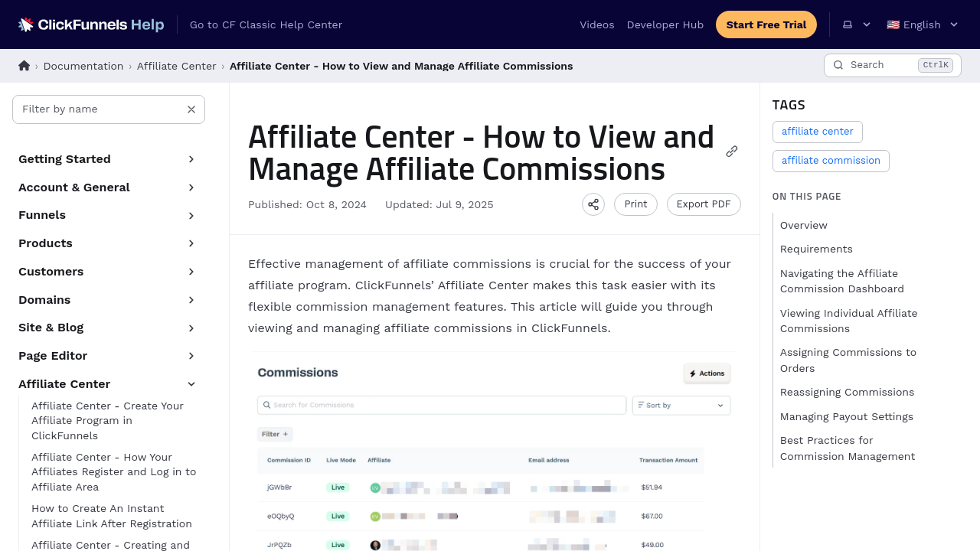The width and height of the screenshot is (980, 551).
Task: Export the article as PDF
Action: [704, 204]
